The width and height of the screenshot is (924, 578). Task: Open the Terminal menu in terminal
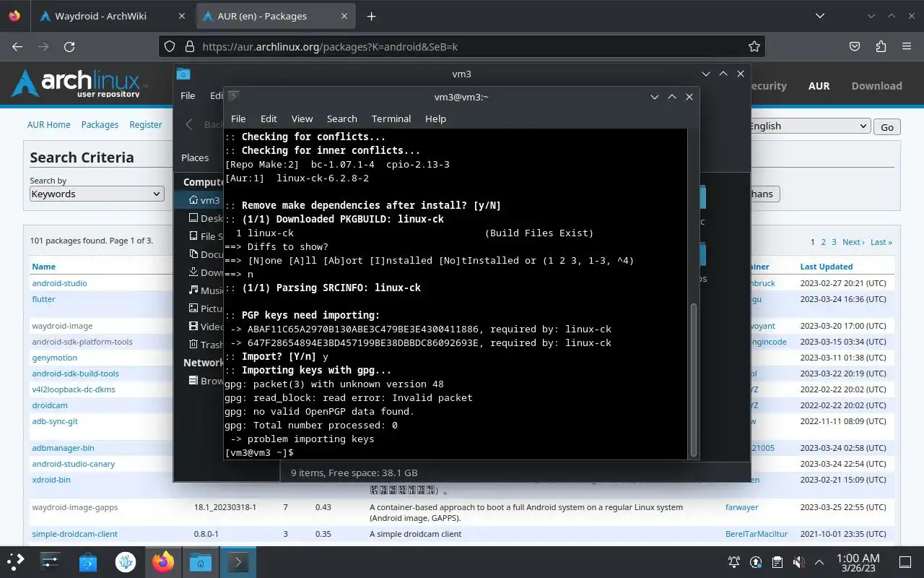coord(391,118)
